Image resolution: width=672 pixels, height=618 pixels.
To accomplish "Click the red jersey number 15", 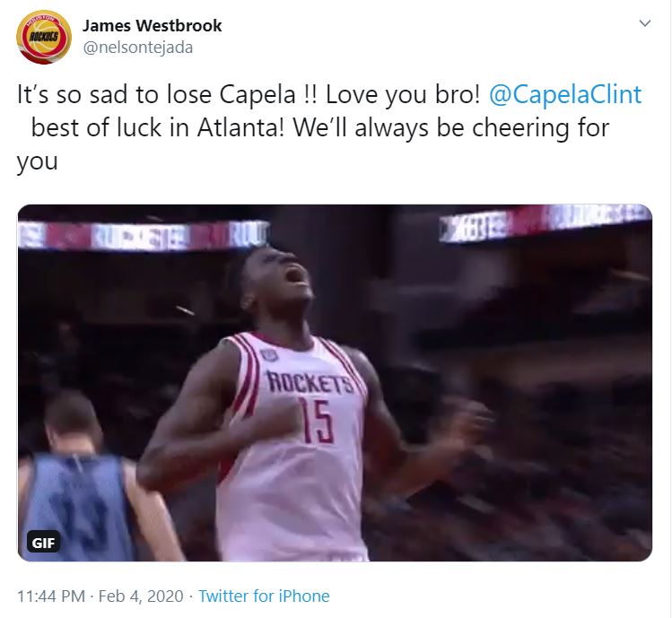I will pos(318,421).
